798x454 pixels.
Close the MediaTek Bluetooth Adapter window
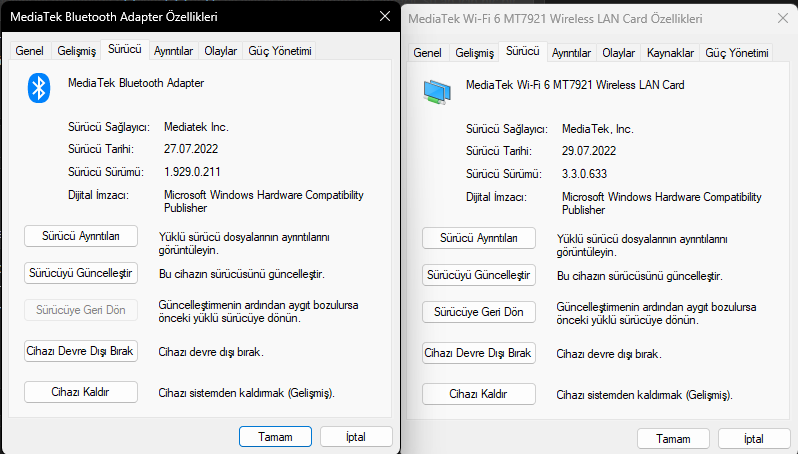point(385,16)
